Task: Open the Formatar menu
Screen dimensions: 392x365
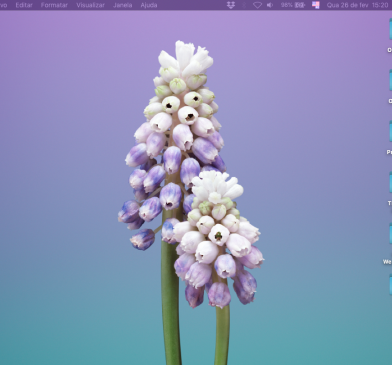Action: point(54,5)
